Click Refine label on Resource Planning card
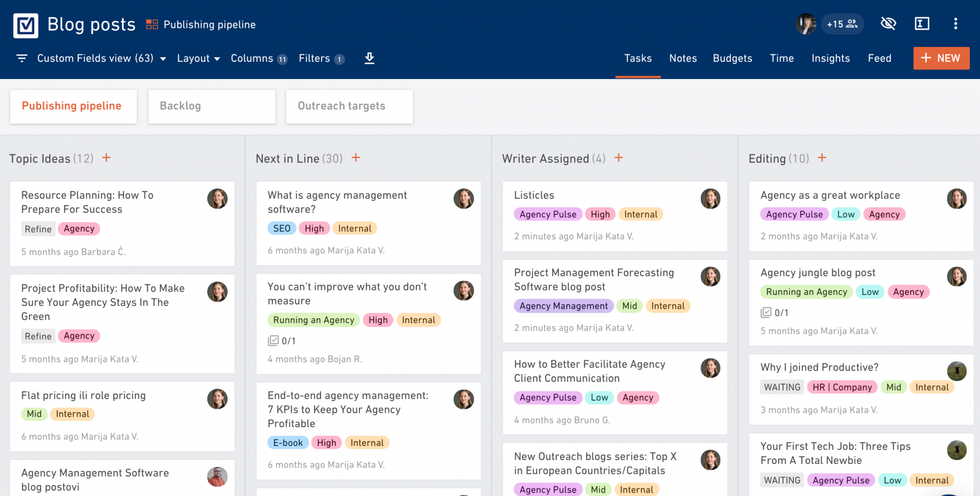The height and width of the screenshot is (496, 980). tap(38, 229)
